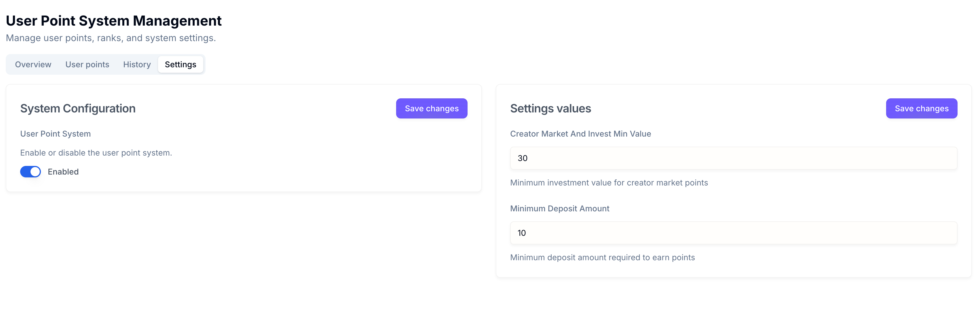980x314 pixels.
Task: Click the System Configuration heading
Action: click(x=78, y=109)
